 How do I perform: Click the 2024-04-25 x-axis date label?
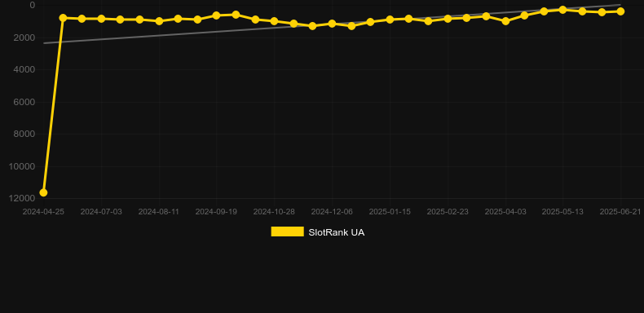point(43,212)
